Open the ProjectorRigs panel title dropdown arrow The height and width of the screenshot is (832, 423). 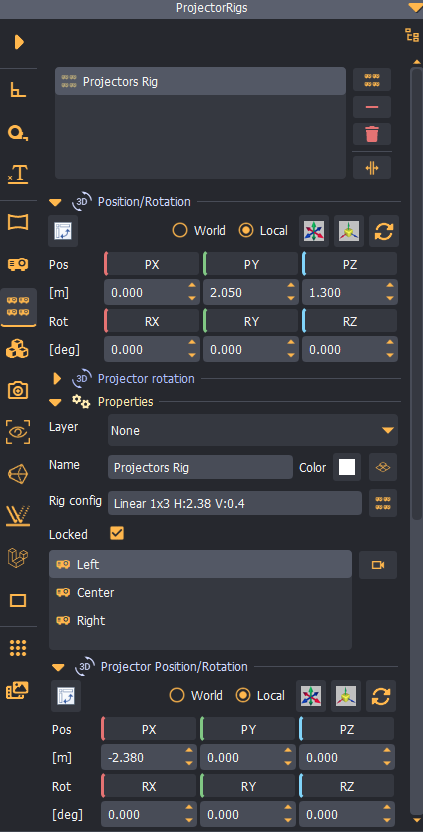point(415,7)
